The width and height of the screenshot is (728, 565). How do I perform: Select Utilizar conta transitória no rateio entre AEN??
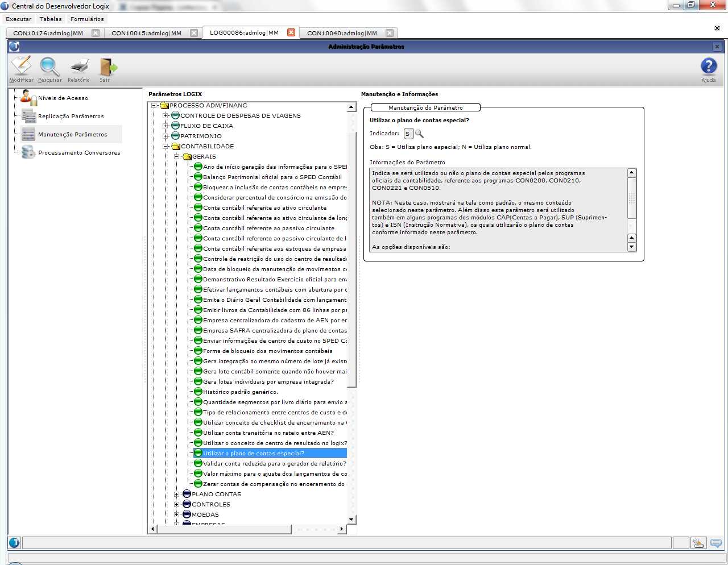tap(268, 433)
